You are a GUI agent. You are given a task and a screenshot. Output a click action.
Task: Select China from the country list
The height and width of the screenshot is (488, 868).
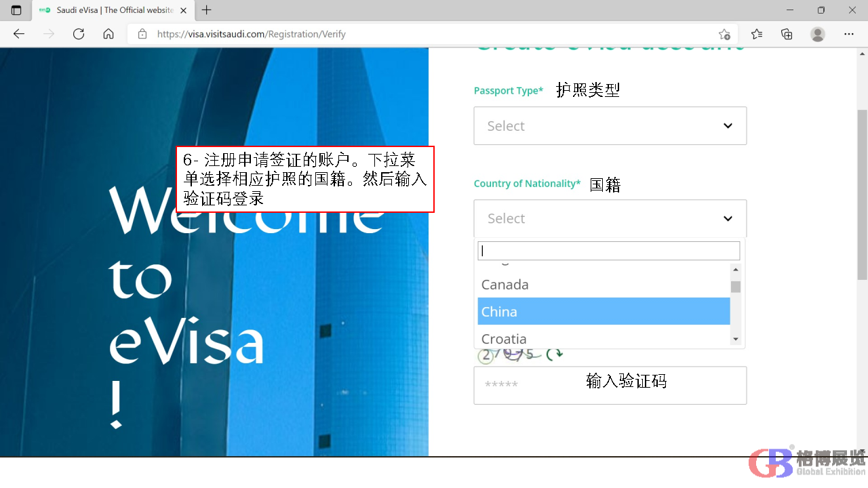coord(604,312)
